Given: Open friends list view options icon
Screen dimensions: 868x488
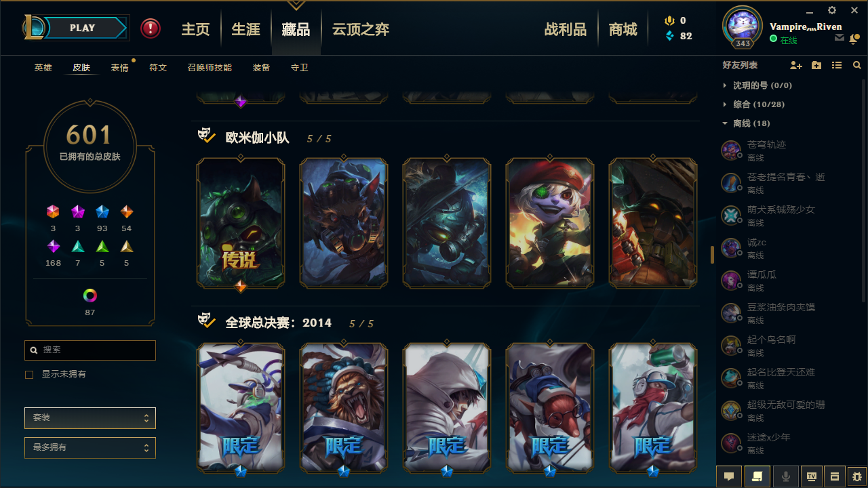Looking at the screenshot, I should click(x=837, y=65).
